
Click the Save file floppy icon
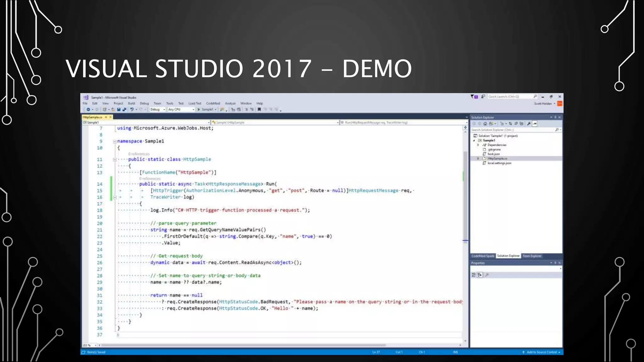coord(119,109)
